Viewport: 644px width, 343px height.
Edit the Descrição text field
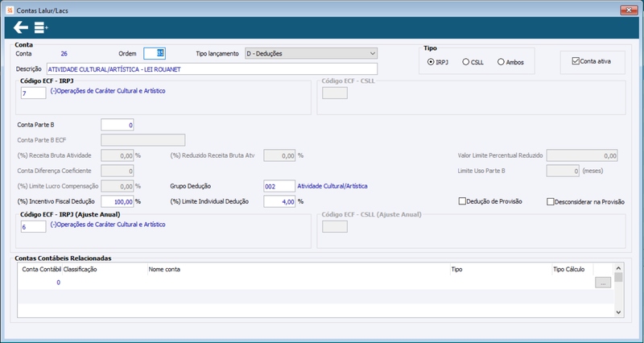pyautogui.click(x=212, y=69)
